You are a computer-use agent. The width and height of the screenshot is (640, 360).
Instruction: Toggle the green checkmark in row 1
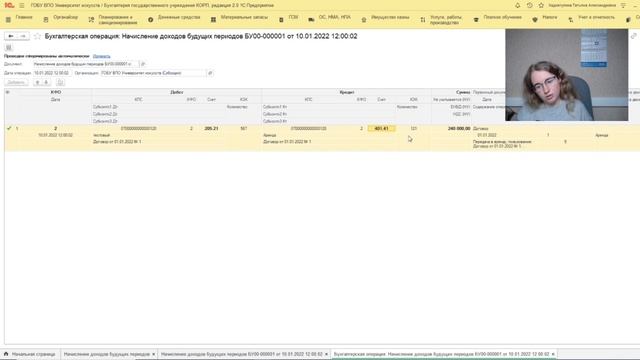coord(9,128)
